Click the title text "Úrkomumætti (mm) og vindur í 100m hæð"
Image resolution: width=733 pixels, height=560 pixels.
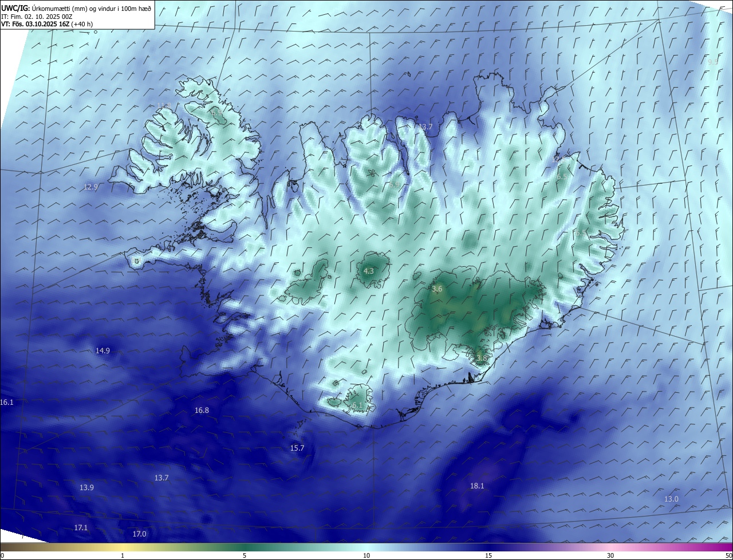92,8
